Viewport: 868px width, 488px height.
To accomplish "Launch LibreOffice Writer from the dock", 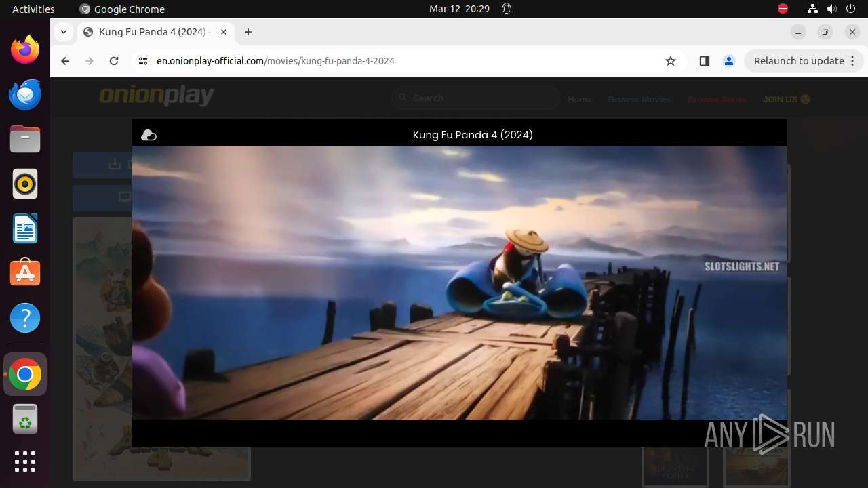I will (25, 229).
